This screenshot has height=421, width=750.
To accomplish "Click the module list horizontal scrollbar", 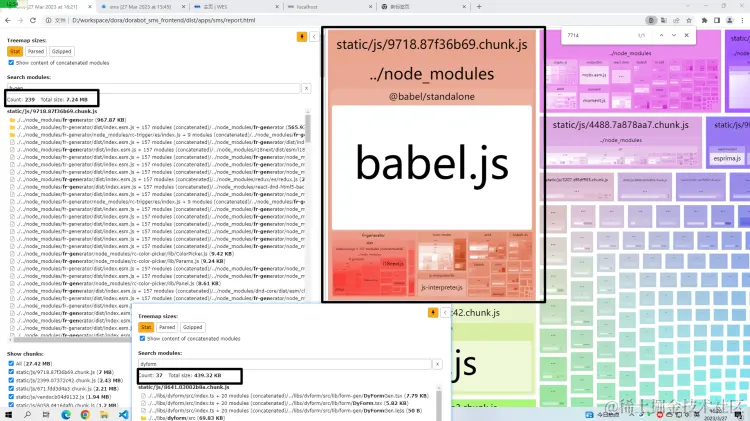I will point(72,340).
